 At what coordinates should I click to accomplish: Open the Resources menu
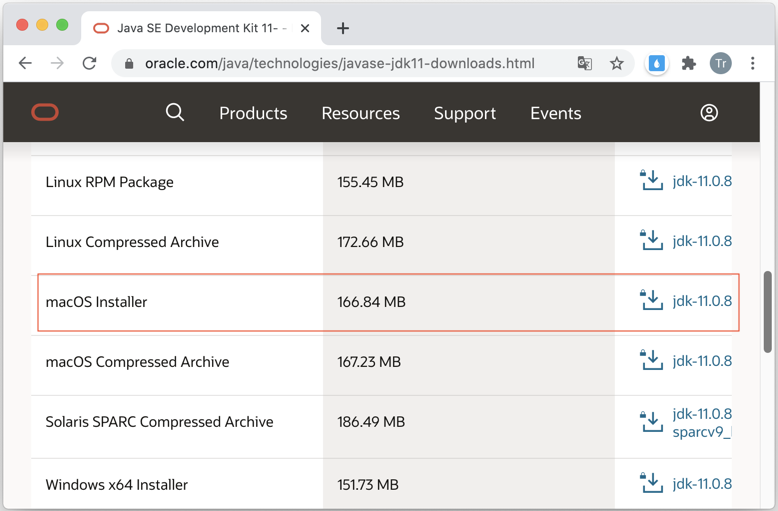click(x=361, y=113)
